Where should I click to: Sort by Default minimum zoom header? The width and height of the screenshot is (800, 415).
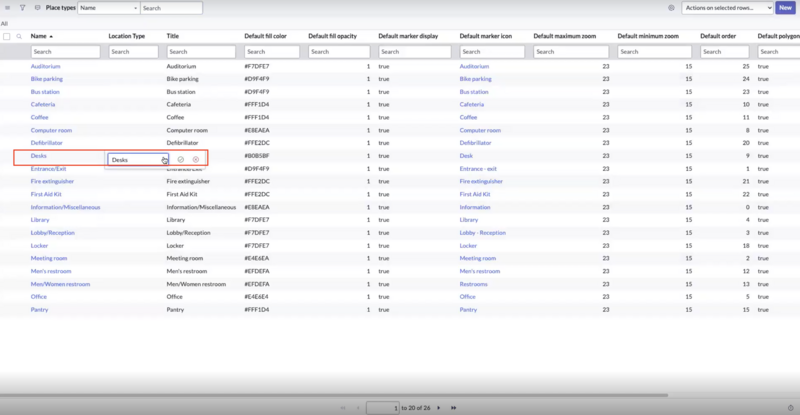648,36
